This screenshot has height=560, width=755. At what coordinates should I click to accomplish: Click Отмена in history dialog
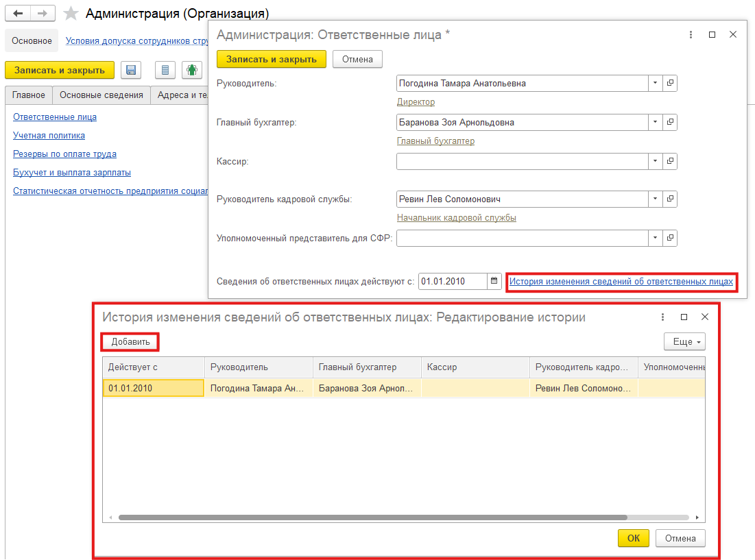(x=680, y=538)
